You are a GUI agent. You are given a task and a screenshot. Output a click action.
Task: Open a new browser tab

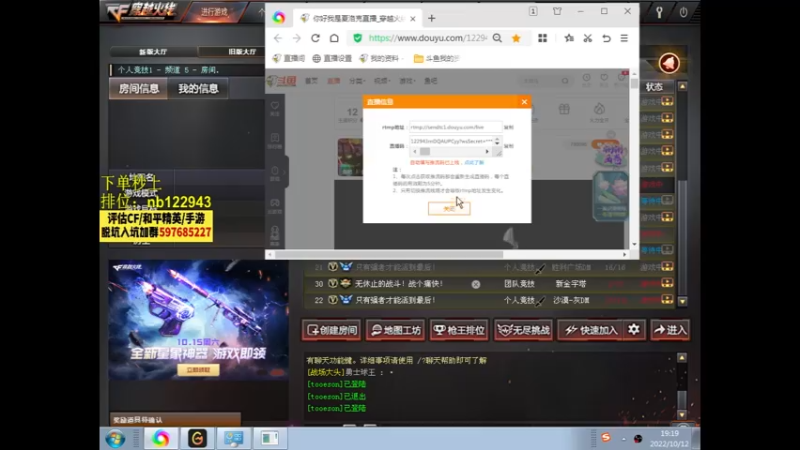coord(432,18)
